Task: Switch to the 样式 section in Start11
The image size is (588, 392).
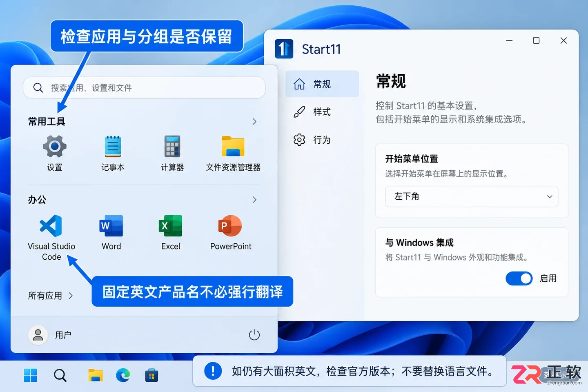Action: (x=322, y=112)
